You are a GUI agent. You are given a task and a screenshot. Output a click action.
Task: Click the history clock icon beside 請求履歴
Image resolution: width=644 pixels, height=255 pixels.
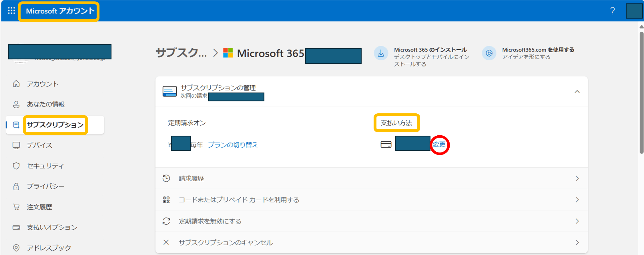166,178
